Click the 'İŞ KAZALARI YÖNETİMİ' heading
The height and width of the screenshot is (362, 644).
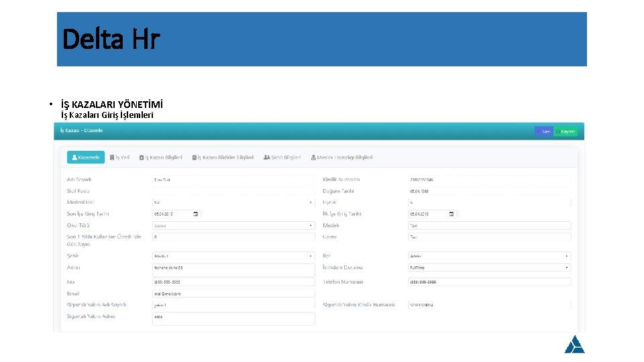(x=112, y=105)
